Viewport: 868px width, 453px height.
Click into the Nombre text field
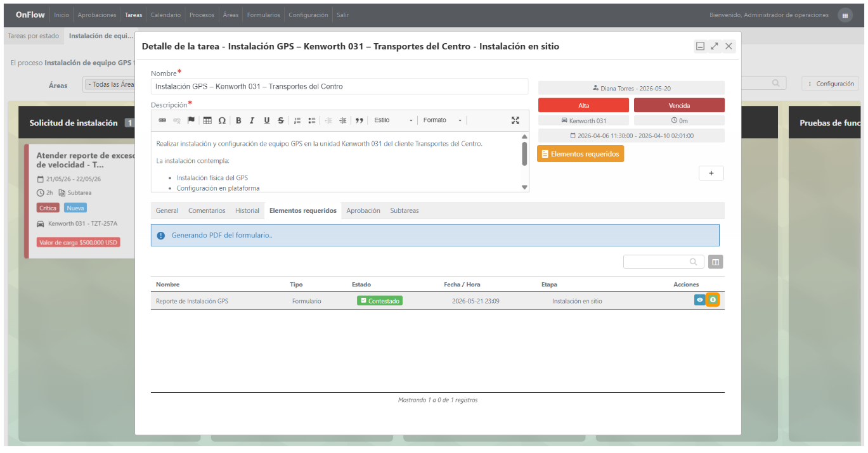(x=339, y=86)
